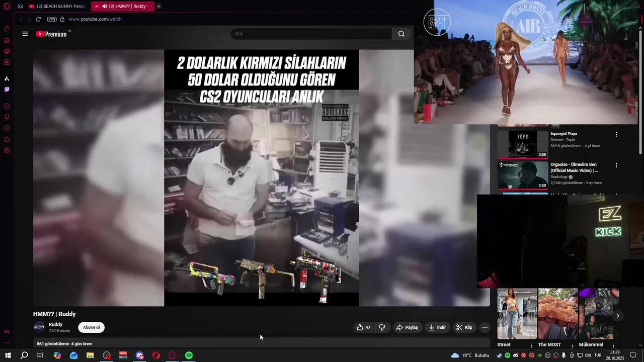
Task: Open the Street short thumbnail
Action: tap(517, 314)
